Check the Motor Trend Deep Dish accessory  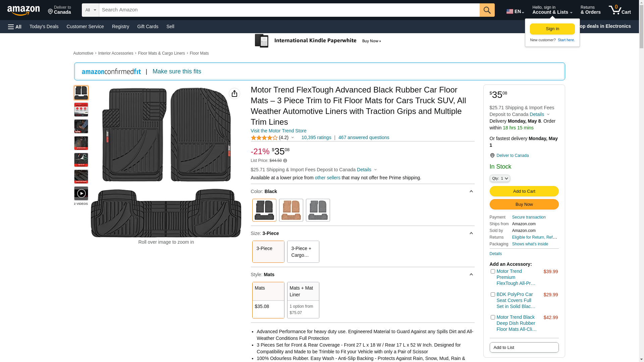pos(492,317)
